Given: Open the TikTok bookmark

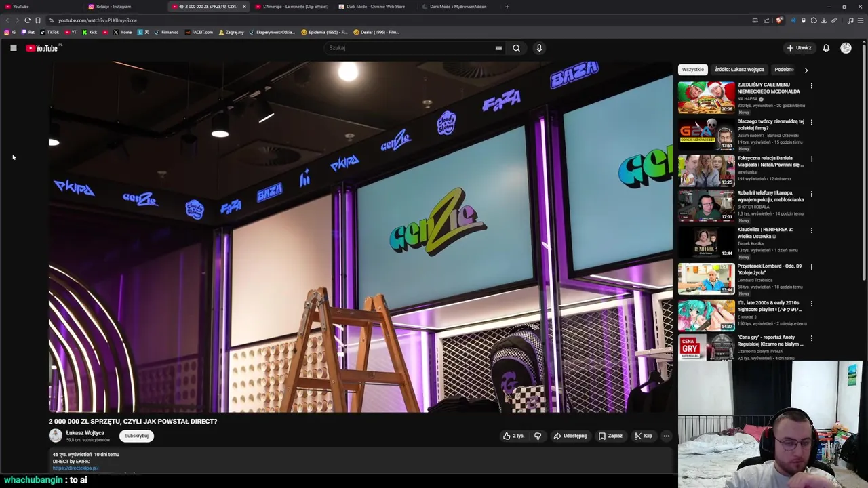Looking at the screenshot, I should pos(50,32).
